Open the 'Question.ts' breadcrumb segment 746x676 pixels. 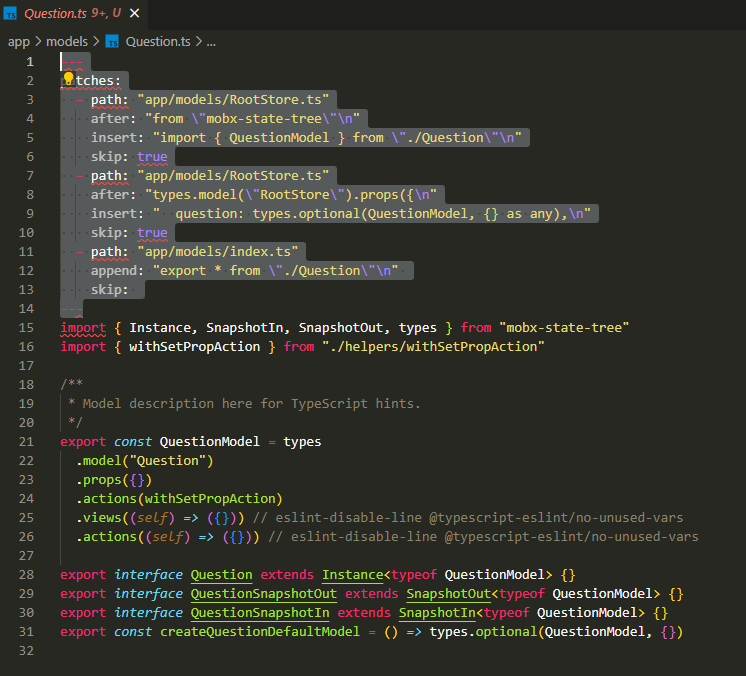[x=158, y=42]
